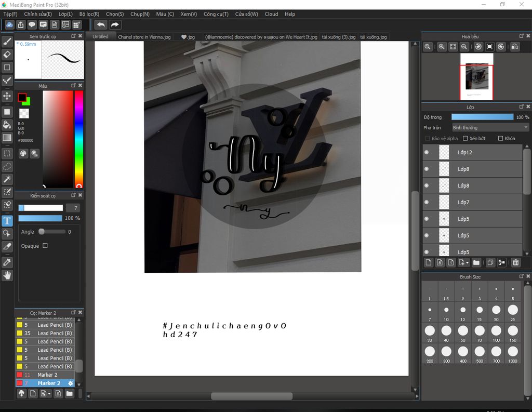Switch to the Untitled tab
This screenshot has height=412, width=532.
click(x=100, y=37)
